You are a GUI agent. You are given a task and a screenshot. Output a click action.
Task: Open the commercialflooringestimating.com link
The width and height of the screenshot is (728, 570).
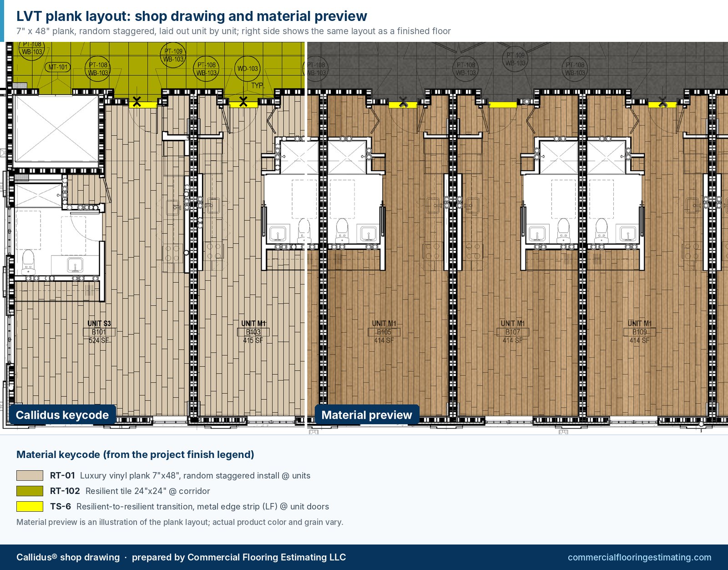point(639,557)
